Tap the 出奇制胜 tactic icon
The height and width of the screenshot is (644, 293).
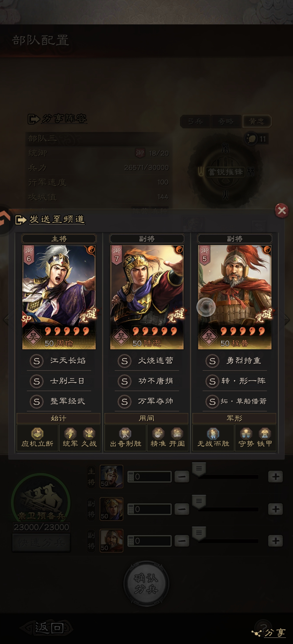pos(125,434)
